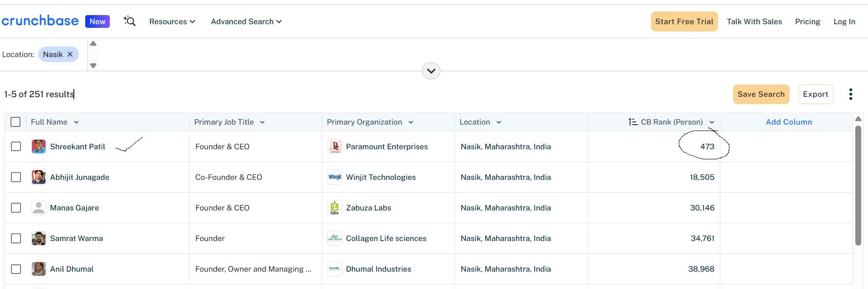Open Shreekant Patil's profile link
Screen dimensions: 868x289
pos(77,147)
